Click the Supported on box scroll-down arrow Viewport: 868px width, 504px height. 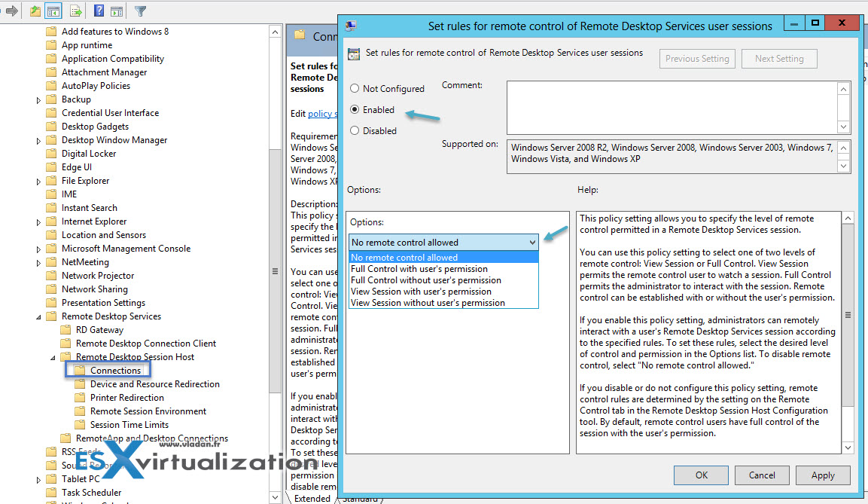coord(844,166)
